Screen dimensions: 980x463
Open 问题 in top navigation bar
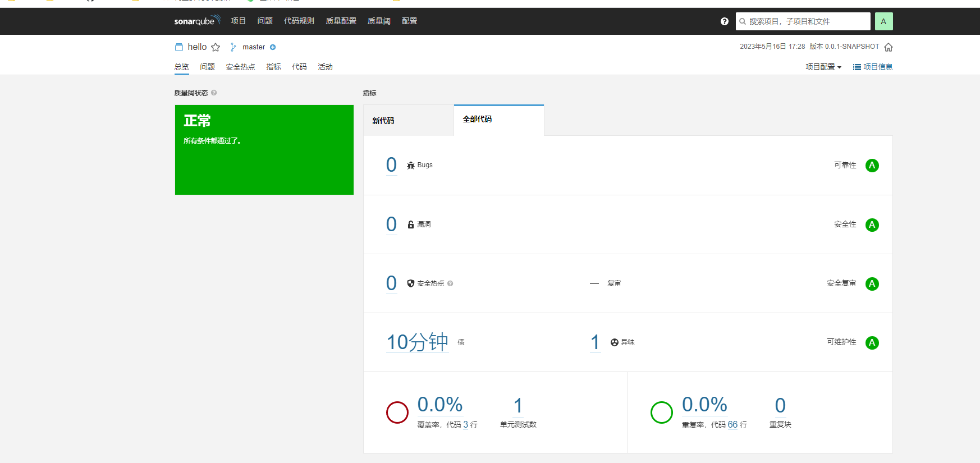[x=265, y=21]
